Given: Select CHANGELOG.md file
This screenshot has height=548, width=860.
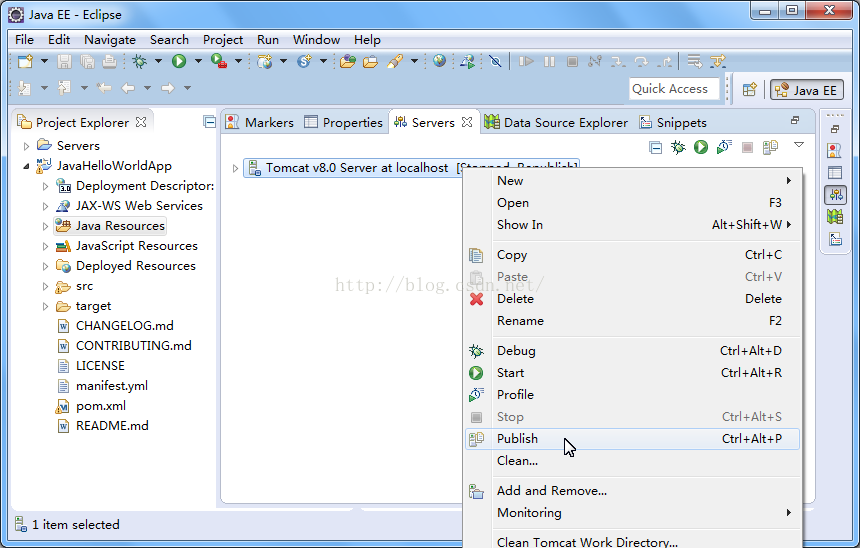Looking at the screenshot, I should [x=125, y=325].
